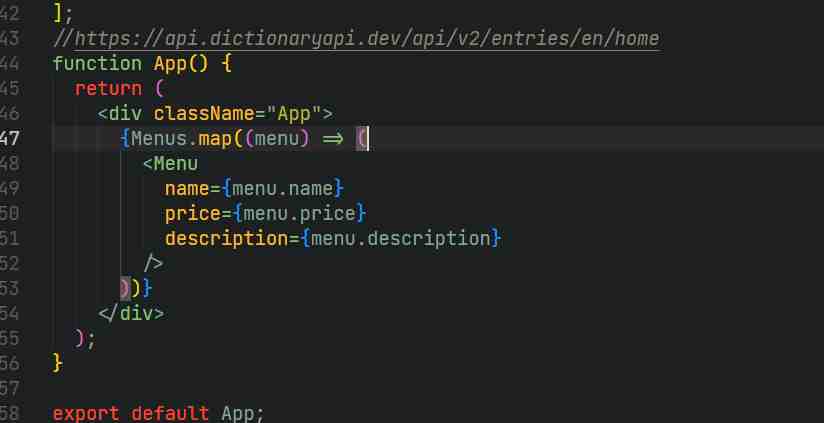The width and height of the screenshot is (824, 423).
Task: Open the api.dictionaryapi.dev URL in the comment
Action: (367, 38)
